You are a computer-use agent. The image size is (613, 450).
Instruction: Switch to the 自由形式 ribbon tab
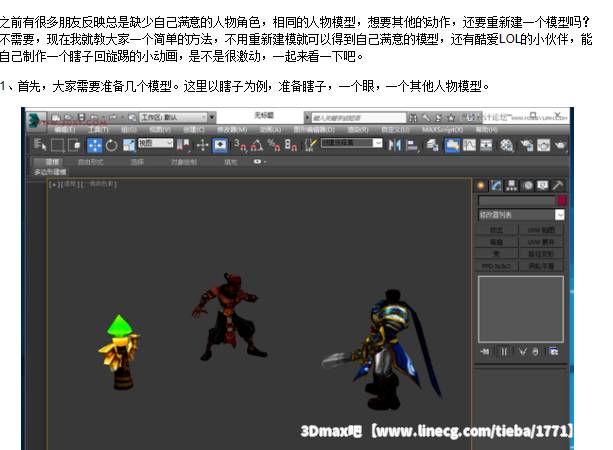91,162
